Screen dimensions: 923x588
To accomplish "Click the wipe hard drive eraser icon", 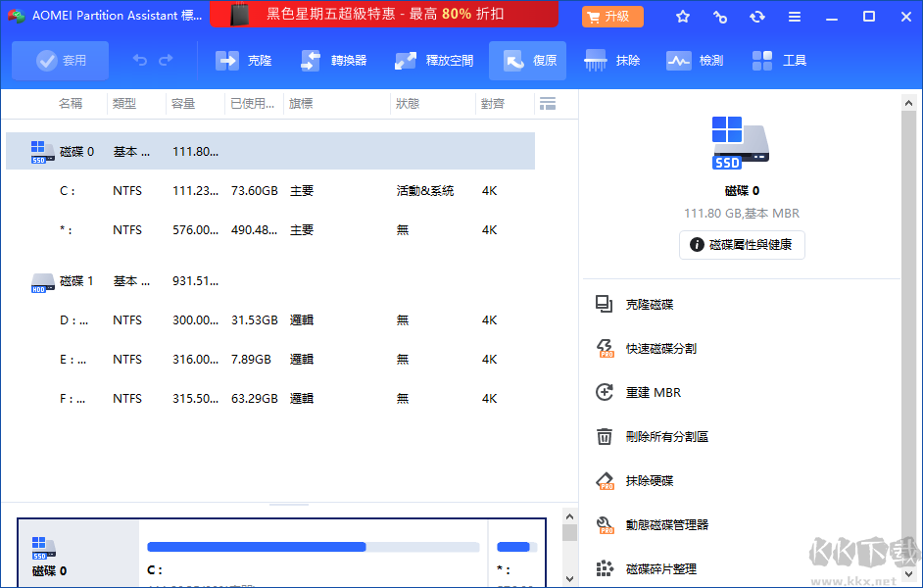I will coord(605,481).
